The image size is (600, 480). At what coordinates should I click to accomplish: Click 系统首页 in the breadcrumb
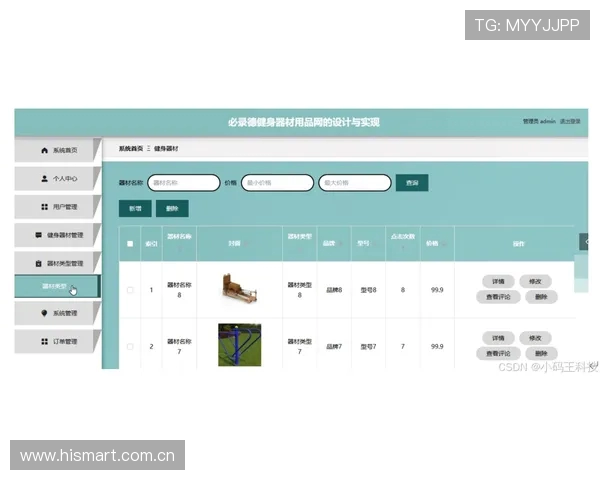pyautogui.click(x=130, y=148)
